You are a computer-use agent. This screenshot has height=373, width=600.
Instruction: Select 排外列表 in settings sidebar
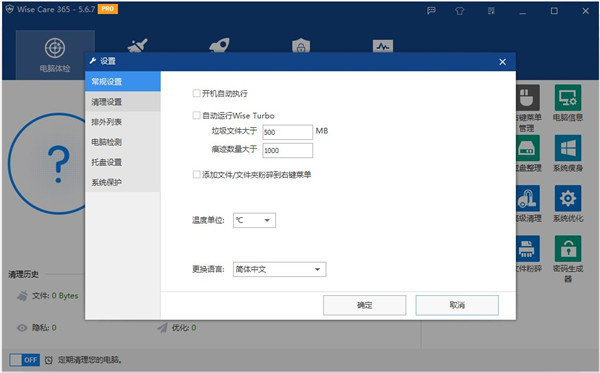tap(123, 122)
